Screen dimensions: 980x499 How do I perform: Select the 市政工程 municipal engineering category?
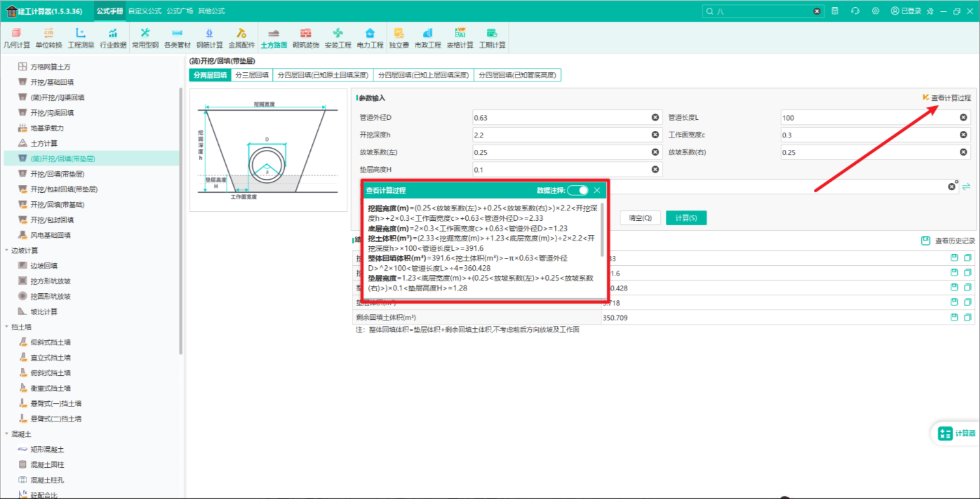(x=427, y=38)
